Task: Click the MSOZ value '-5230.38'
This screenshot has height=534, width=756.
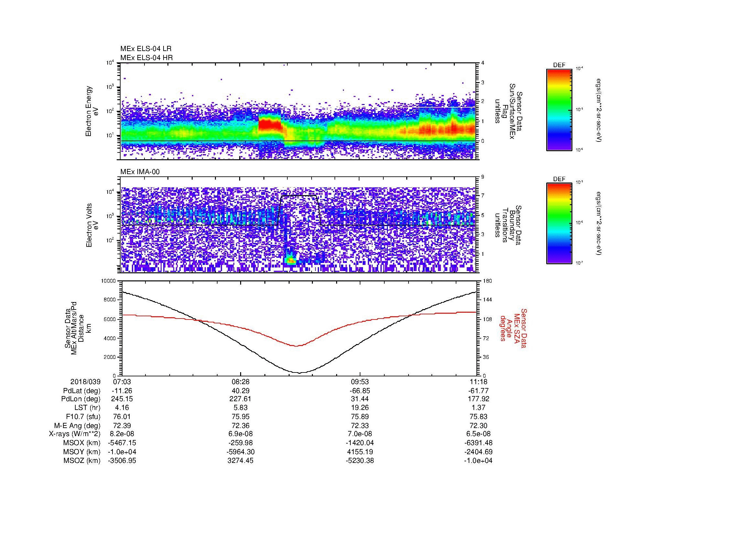Action: tap(360, 461)
